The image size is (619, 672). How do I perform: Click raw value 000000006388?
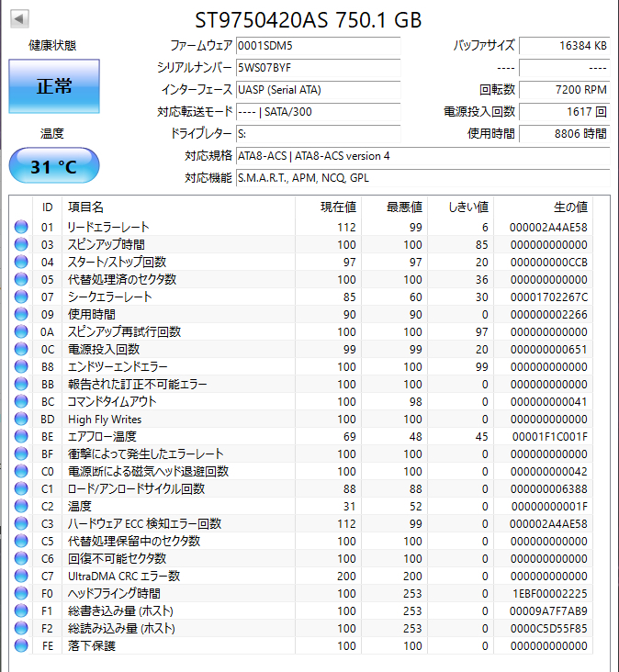[548, 488]
